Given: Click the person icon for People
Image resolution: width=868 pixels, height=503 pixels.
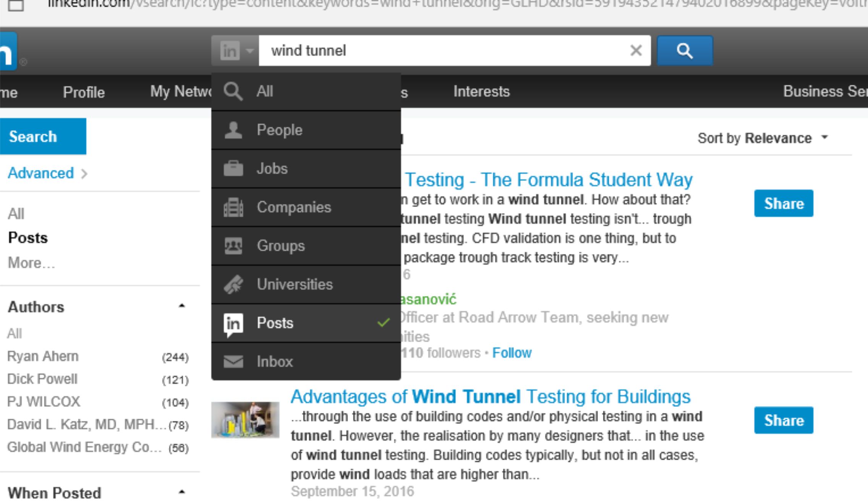Looking at the screenshot, I should [233, 130].
